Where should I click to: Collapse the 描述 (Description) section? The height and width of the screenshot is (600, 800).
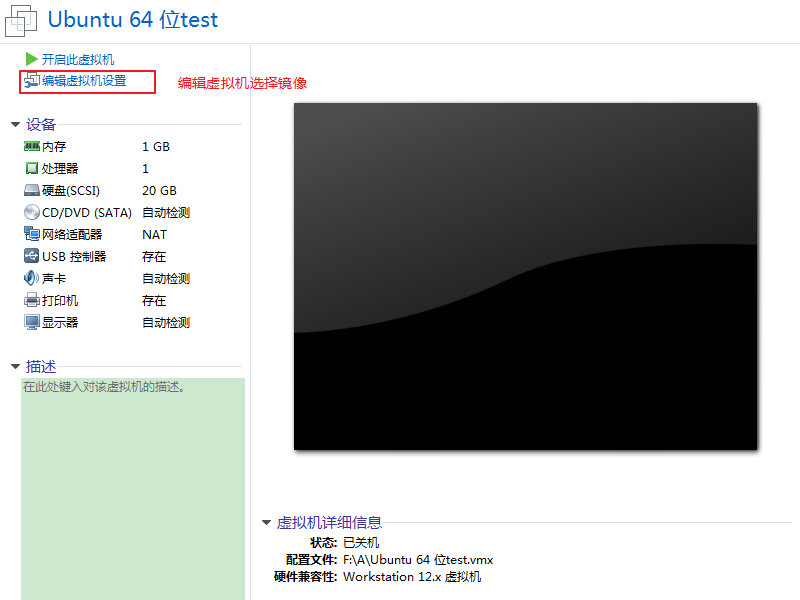click(15, 367)
